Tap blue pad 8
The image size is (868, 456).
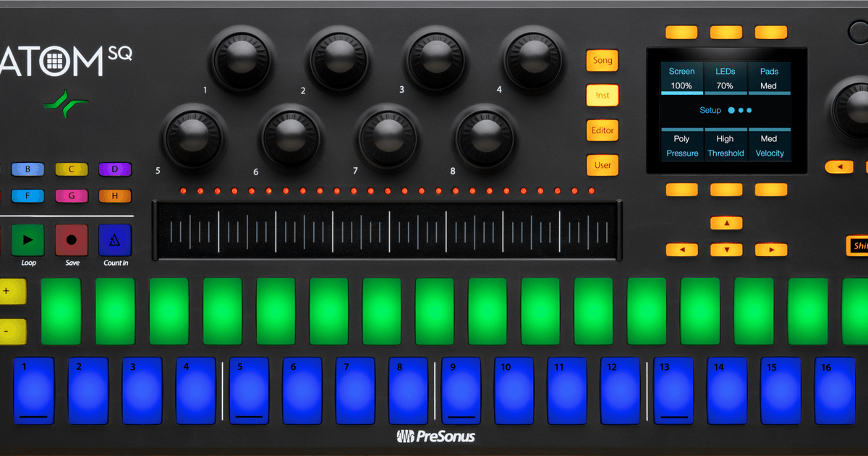pyautogui.click(x=408, y=390)
